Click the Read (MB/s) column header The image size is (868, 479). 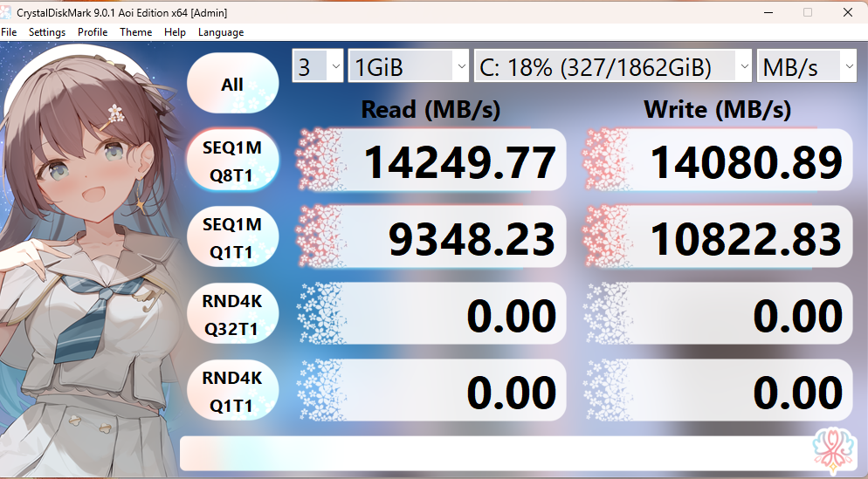(431, 110)
